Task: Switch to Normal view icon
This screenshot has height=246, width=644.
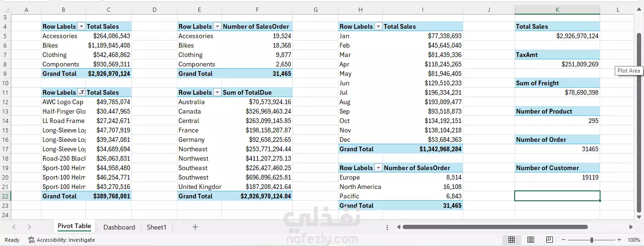Action: pos(511,240)
